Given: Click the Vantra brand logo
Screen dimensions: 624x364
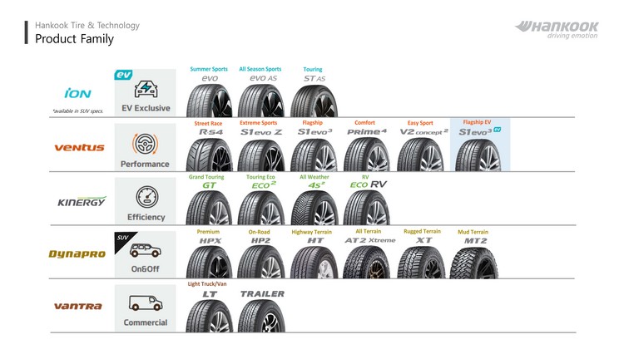Looking at the screenshot, I should pos(78,307).
